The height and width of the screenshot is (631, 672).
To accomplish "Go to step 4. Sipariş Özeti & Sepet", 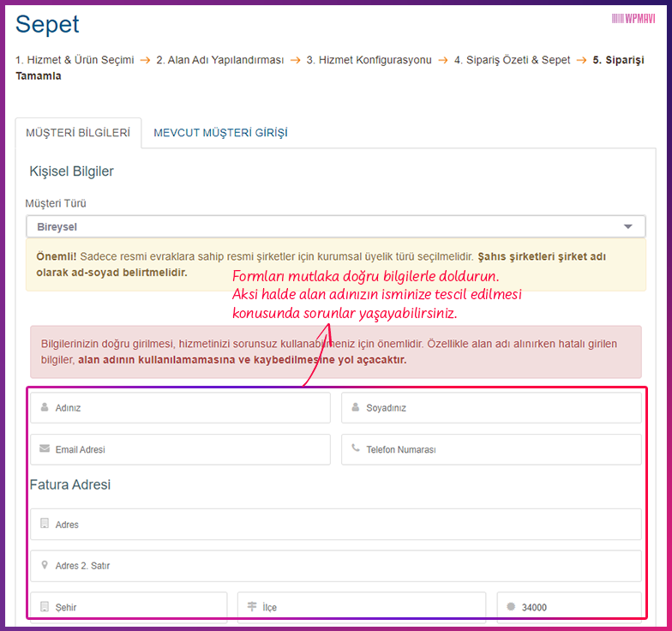I will [513, 60].
